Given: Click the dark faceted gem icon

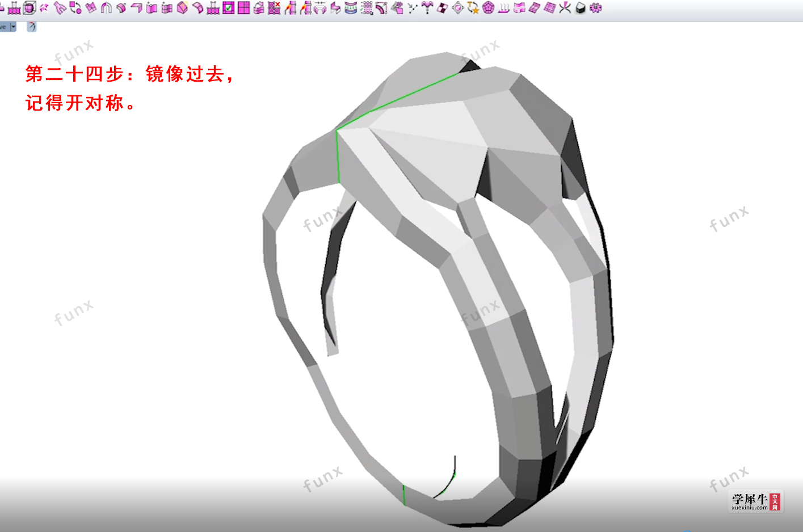Looking at the screenshot, I should [580, 9].
